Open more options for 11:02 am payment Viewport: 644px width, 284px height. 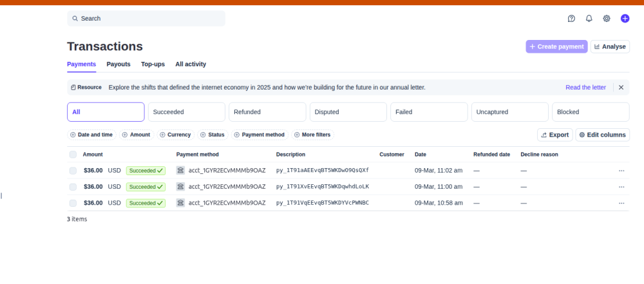coord(621,171)
